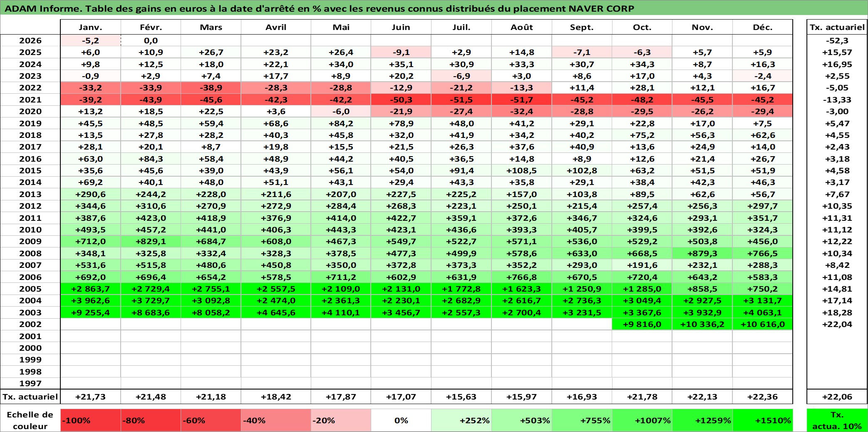Select the +1510% green color scale cell
868x432 pixels.
762,420
